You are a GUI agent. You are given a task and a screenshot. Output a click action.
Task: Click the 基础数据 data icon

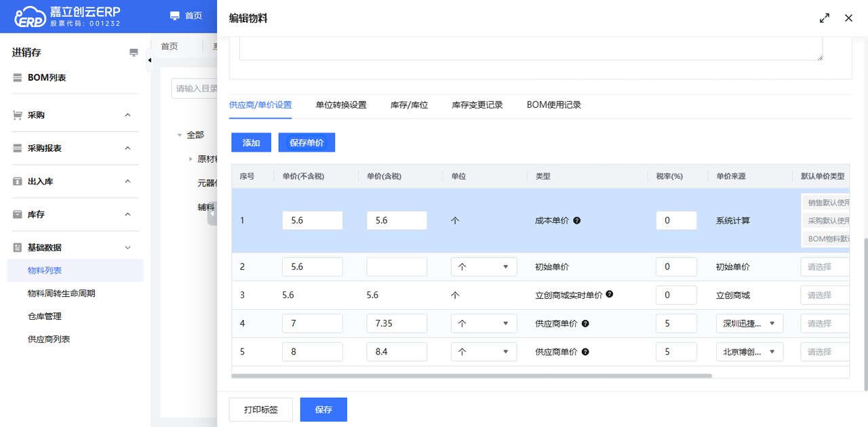(x=18, y=248)
